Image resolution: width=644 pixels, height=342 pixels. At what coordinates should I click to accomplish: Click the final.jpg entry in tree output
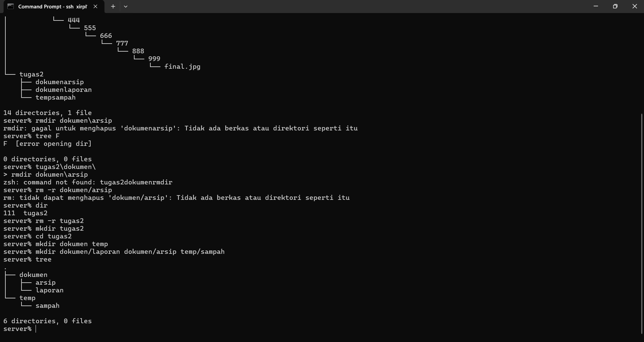182,66
